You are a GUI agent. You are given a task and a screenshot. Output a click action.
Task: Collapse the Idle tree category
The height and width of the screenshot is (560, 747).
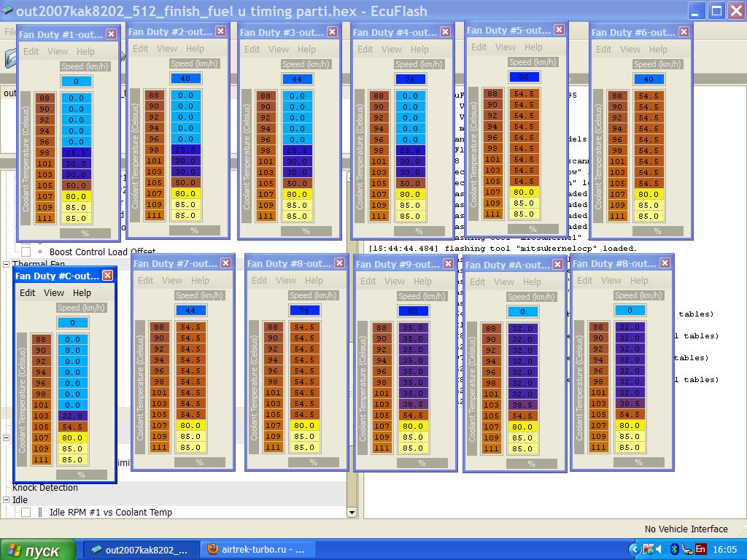(x=7, y=500)
